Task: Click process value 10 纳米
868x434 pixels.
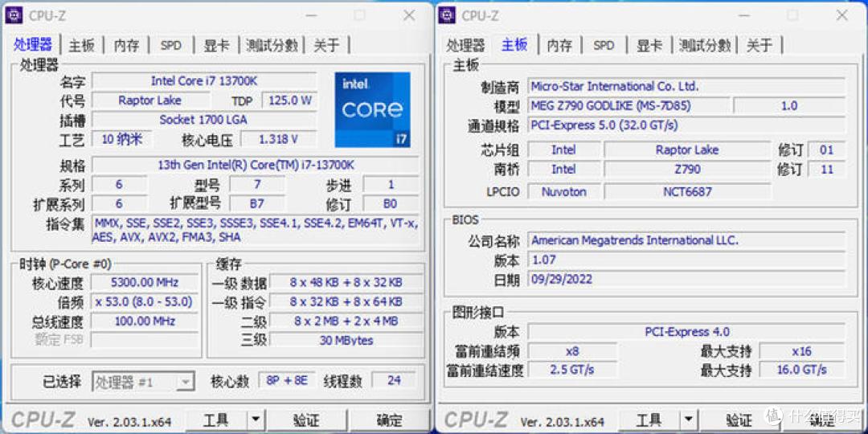Action: (x=121, y=139)
